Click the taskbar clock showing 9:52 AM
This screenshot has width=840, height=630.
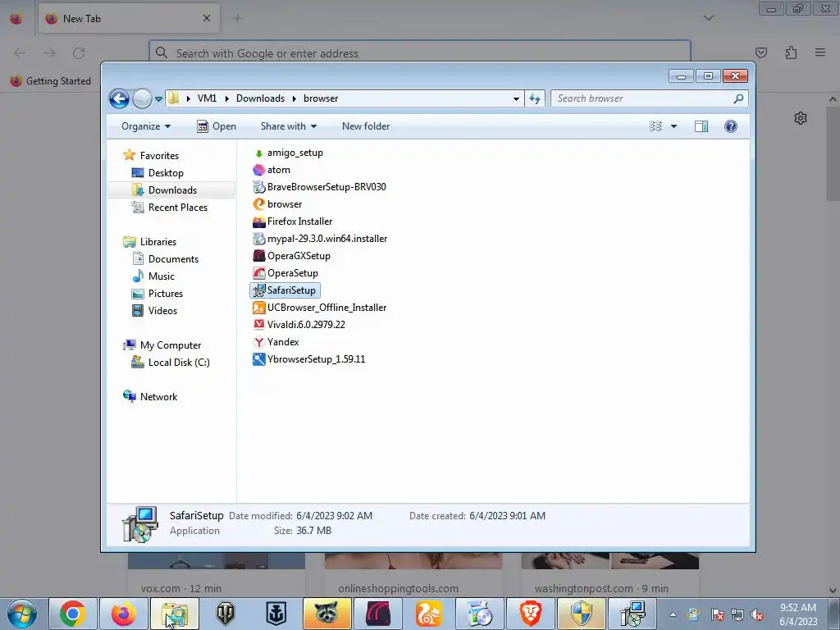pos(798,614)
